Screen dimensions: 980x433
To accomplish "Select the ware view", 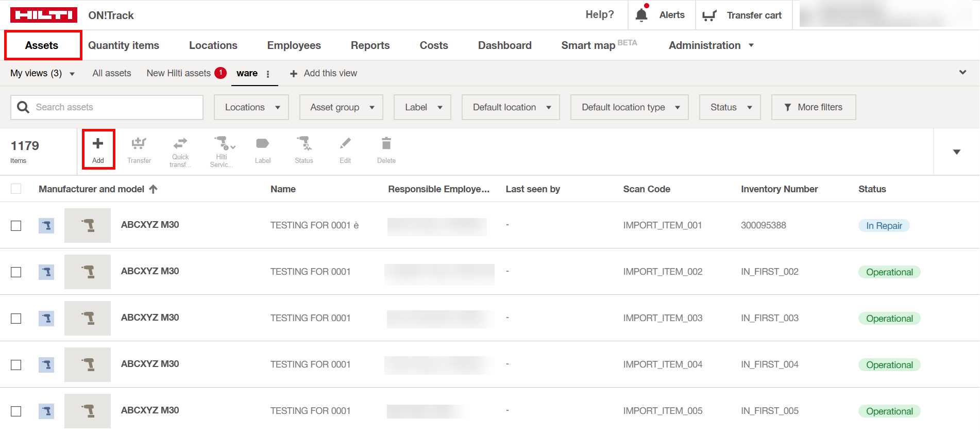I will click(x=247, y=73).
